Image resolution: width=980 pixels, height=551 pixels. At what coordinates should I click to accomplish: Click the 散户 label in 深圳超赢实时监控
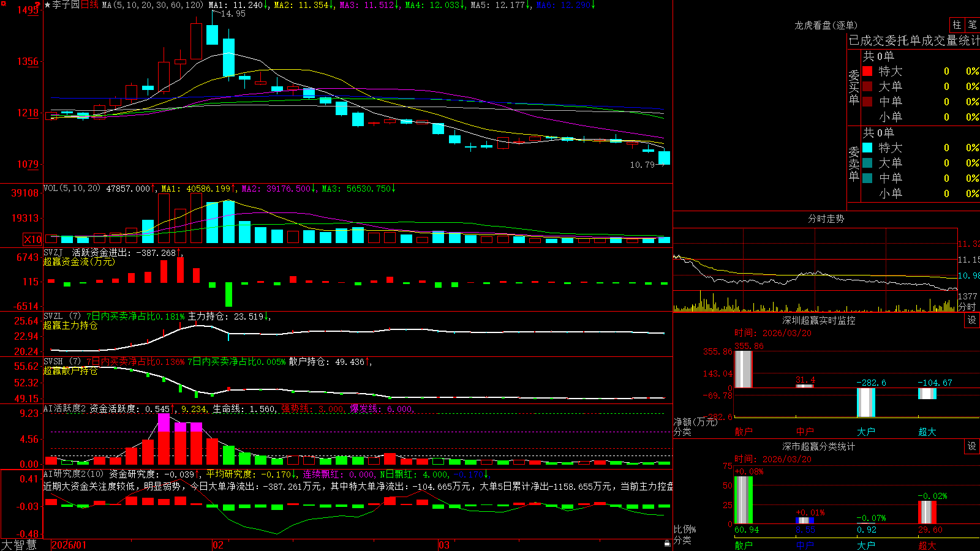click(744, 432)
